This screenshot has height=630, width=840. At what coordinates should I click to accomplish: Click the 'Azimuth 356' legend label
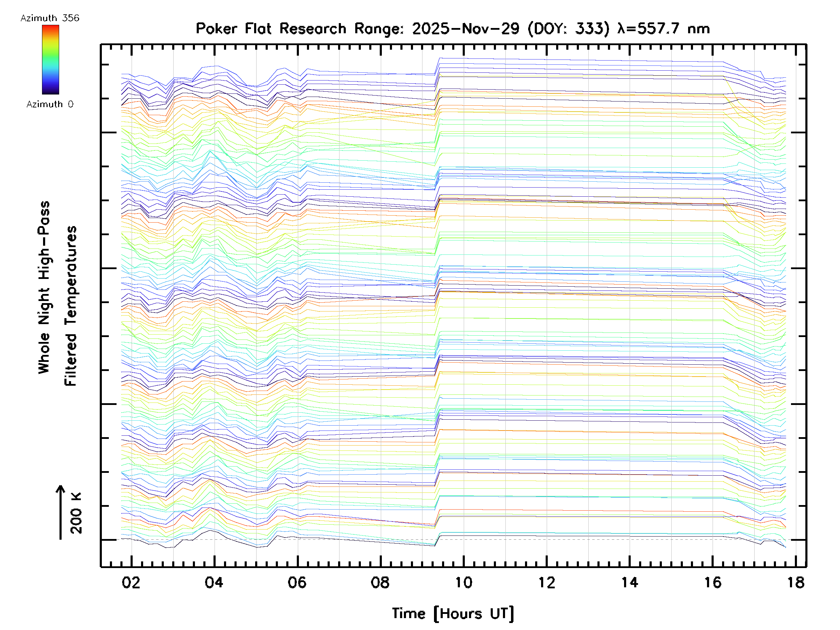[50, 18]
